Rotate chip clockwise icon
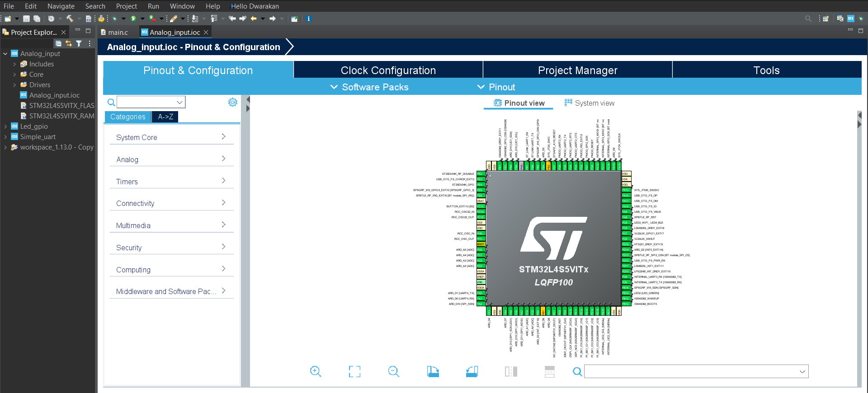 click(433, 371)
